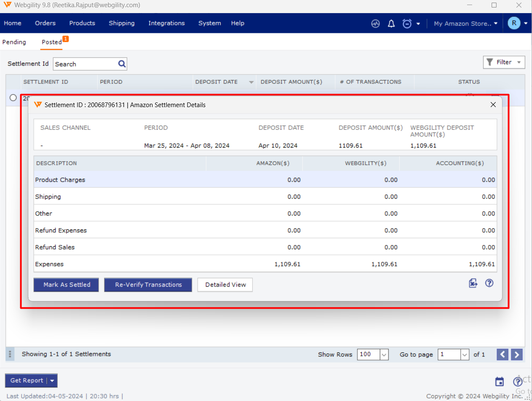Click the export to Excel icon
Viewport: 532px width, 401px height.
click(473, 283)
